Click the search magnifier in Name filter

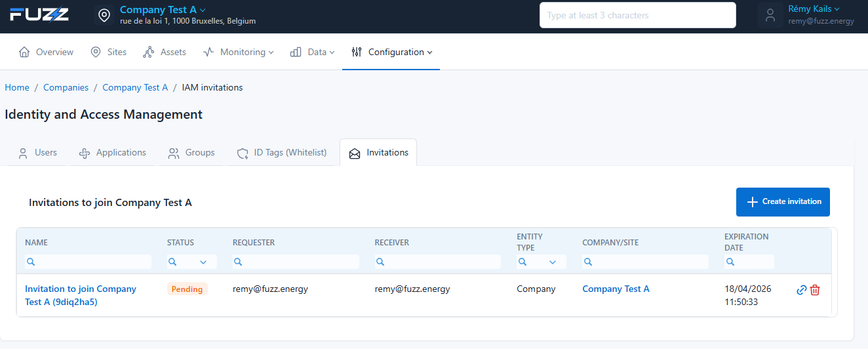30,262
